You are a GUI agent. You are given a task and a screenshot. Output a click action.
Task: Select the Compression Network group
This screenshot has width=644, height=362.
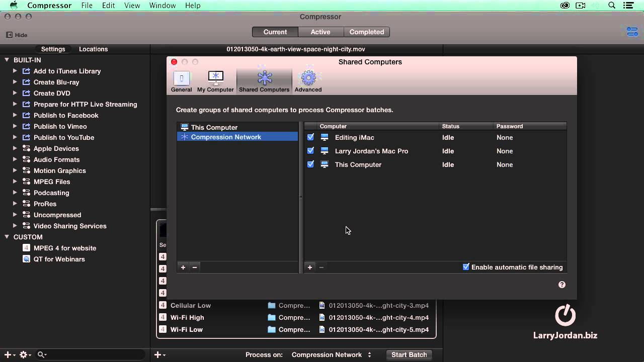coord(237,137)
